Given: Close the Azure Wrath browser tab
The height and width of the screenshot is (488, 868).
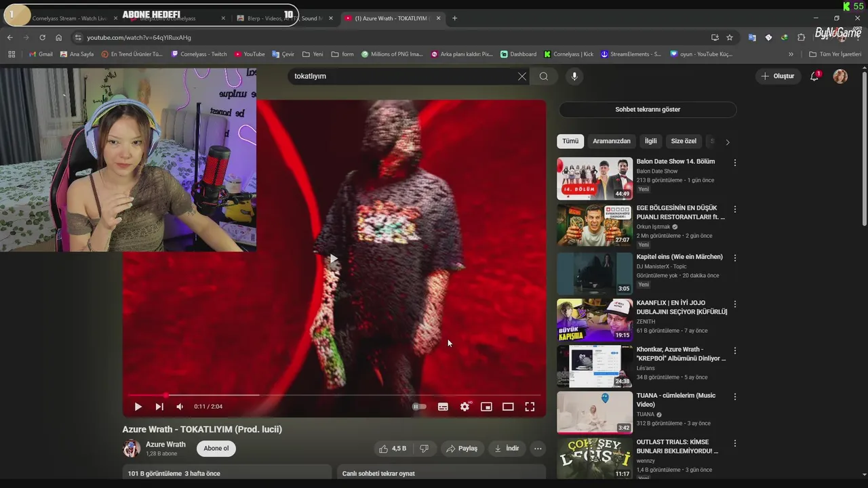Looking at the screenshot, I should tap(439, 18).
